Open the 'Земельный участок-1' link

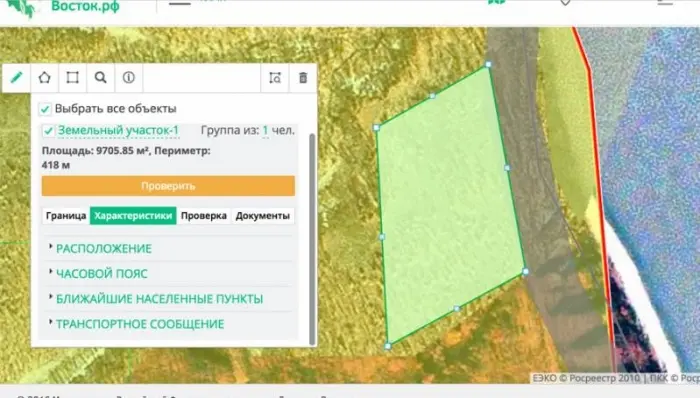118,130
